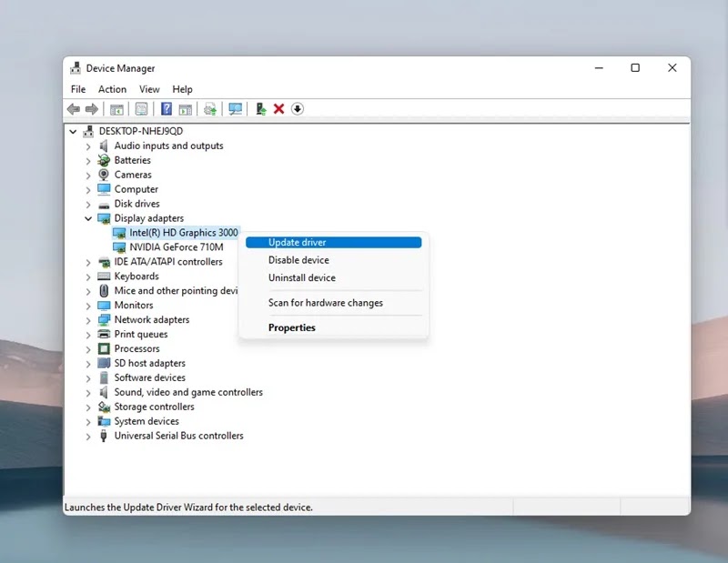
Task: Select the Universal Serial Bus controllers label
Action: [178, 436]
